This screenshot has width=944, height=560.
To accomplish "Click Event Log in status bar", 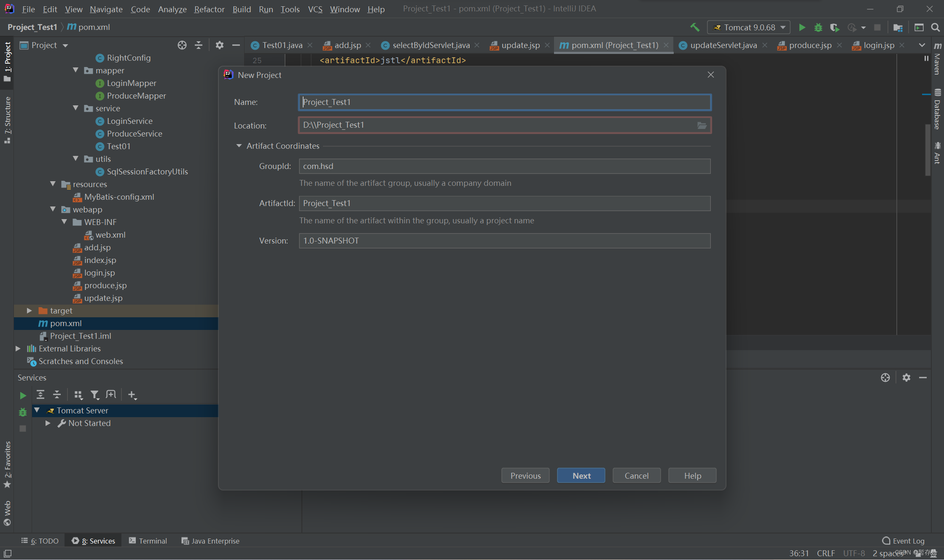I will 903,541.
